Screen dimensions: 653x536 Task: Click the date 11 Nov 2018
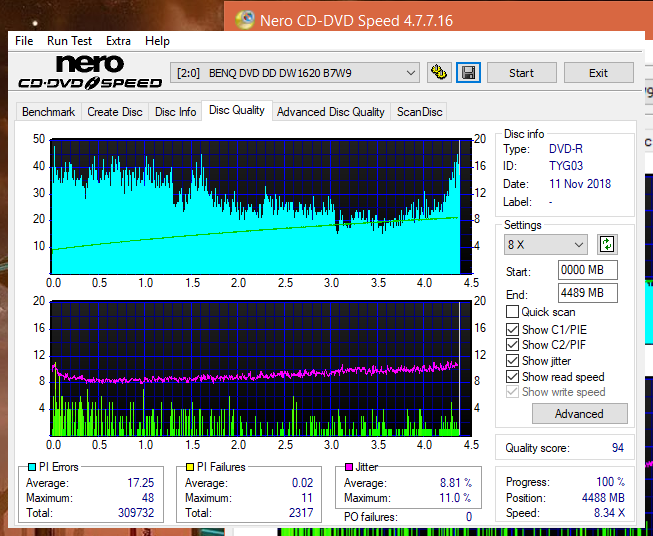(x=580, y=184)
